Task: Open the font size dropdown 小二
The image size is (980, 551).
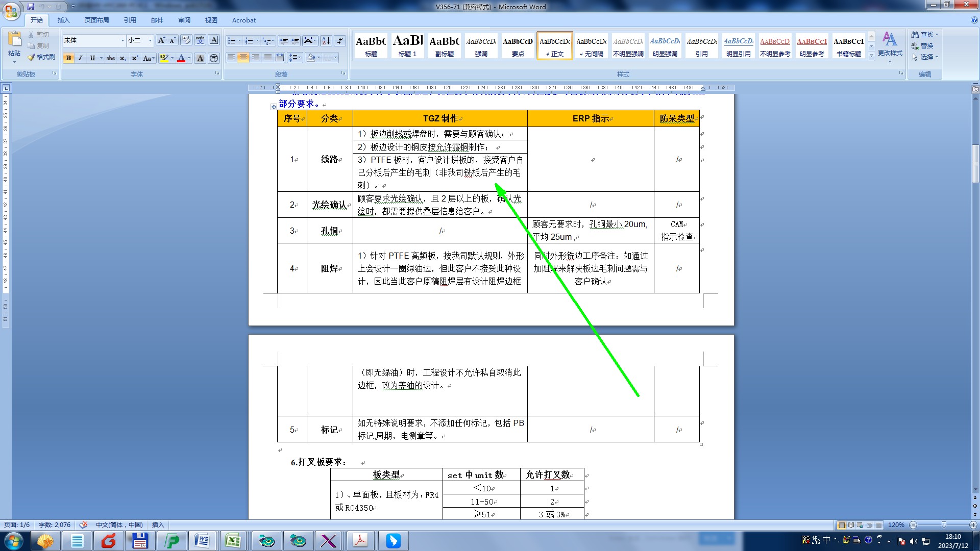Action: pos(150,40)
